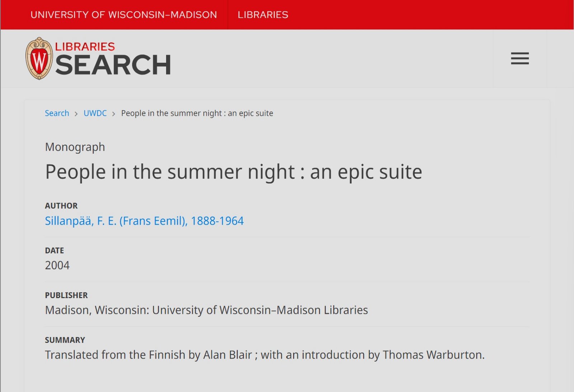This screenshot has width=574, height=392.
Task: Click the SUMMARY field label
Action: click(x=65, y=340)
